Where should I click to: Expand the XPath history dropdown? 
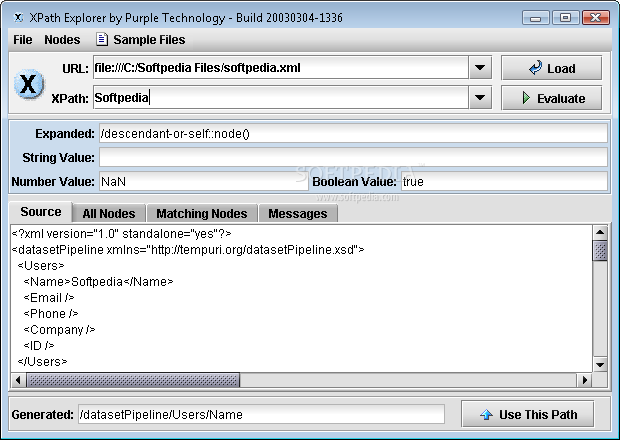pos(480,97)
